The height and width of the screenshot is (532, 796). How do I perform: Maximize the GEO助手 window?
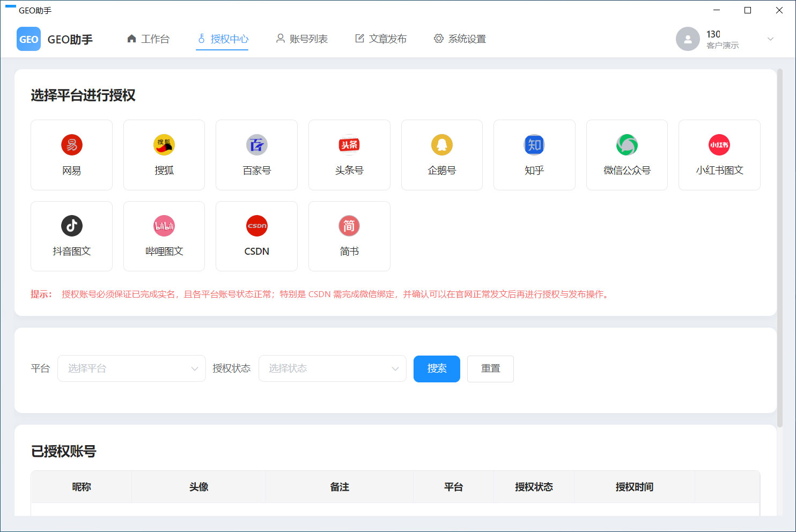point(748,10)
